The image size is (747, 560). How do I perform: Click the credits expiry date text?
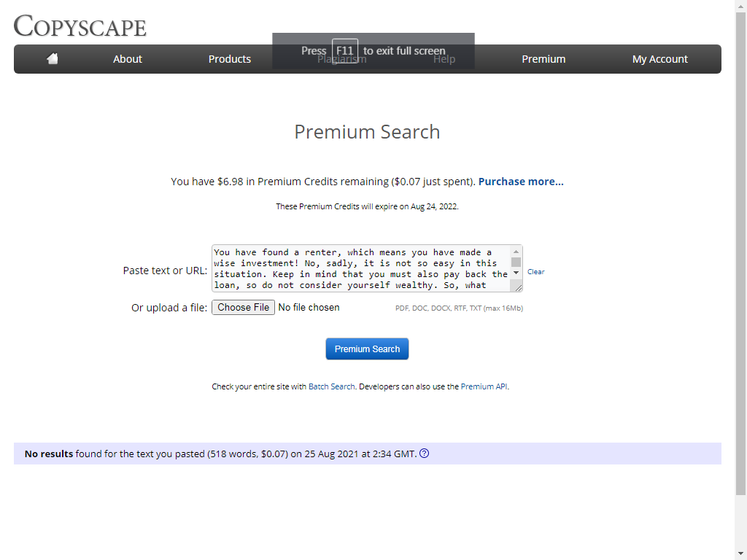point(367,206)
